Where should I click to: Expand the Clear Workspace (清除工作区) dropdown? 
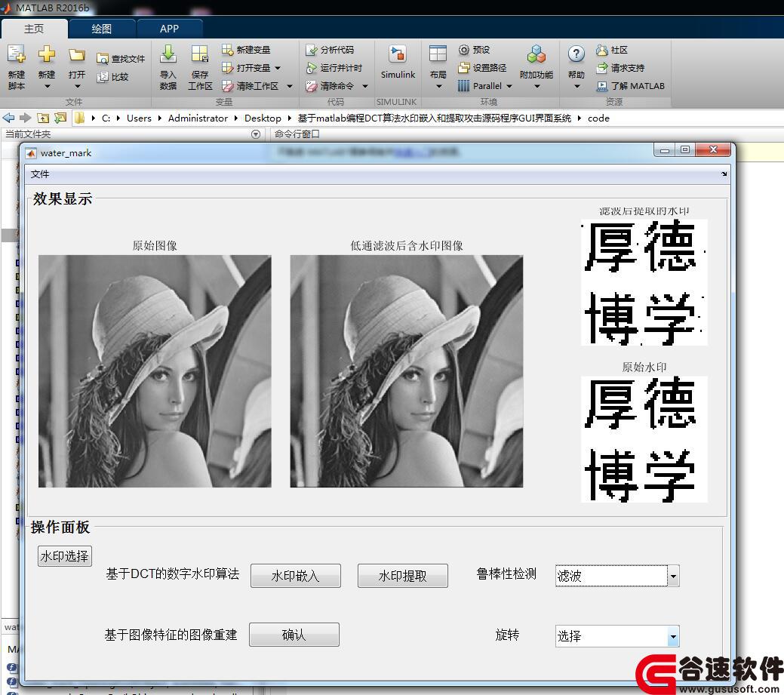[x=290, y=87]
